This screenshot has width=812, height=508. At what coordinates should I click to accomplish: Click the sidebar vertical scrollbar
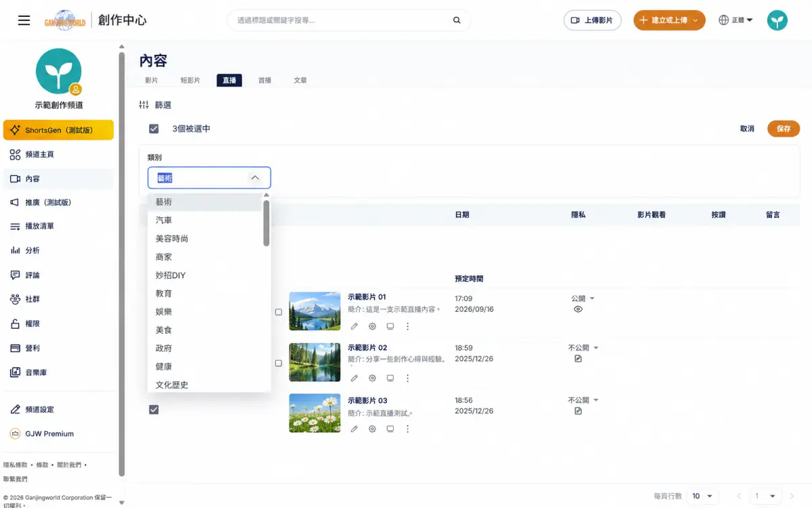pos(122,264)
